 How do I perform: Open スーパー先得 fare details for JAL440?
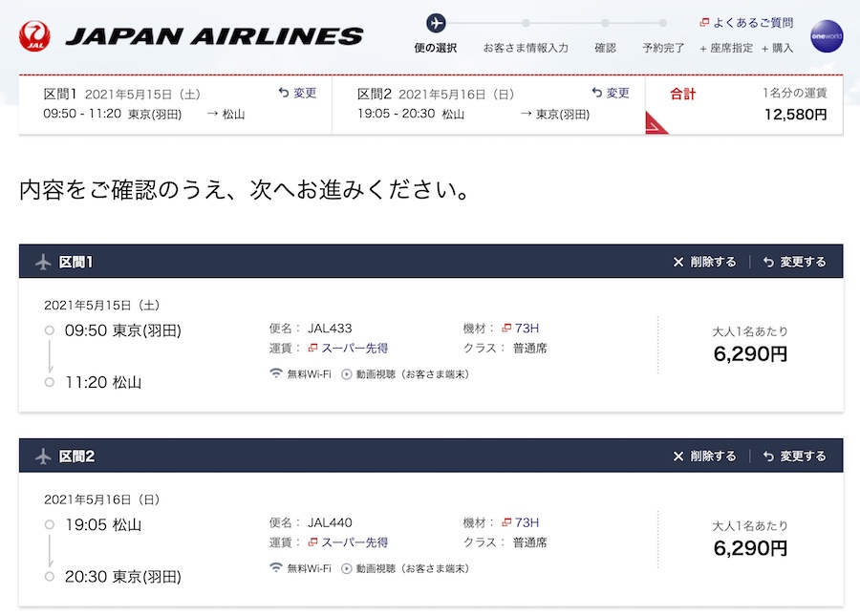click(x=348, y=542)
